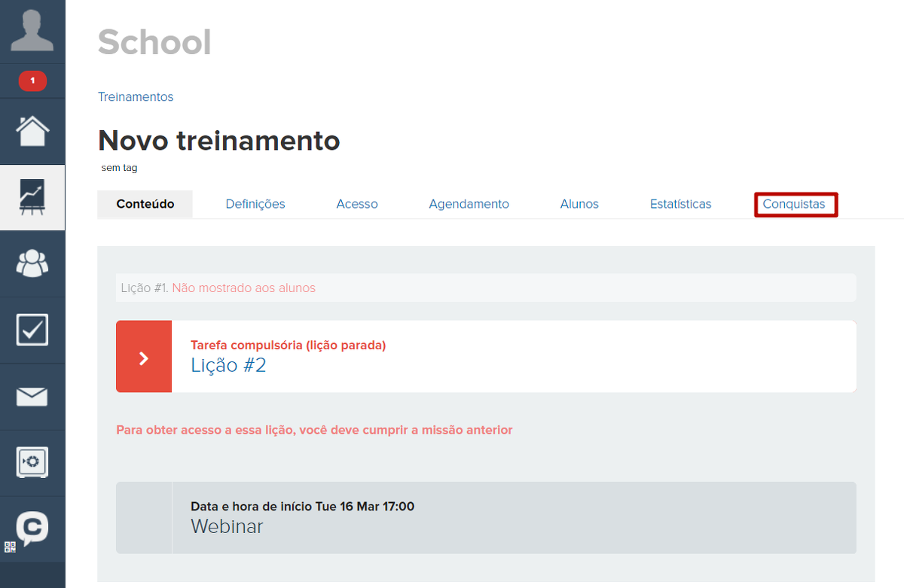Open the chat bubble C icon

point(32,528)
